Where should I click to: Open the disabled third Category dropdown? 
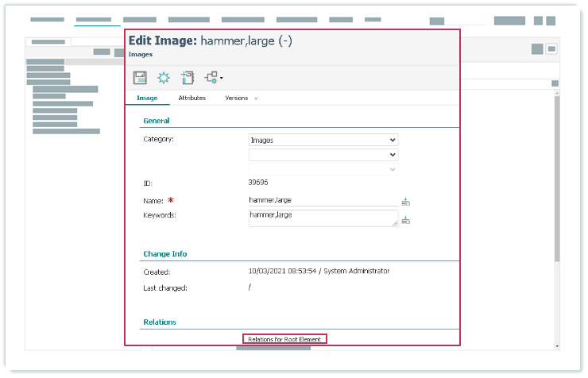pos(323,169)
